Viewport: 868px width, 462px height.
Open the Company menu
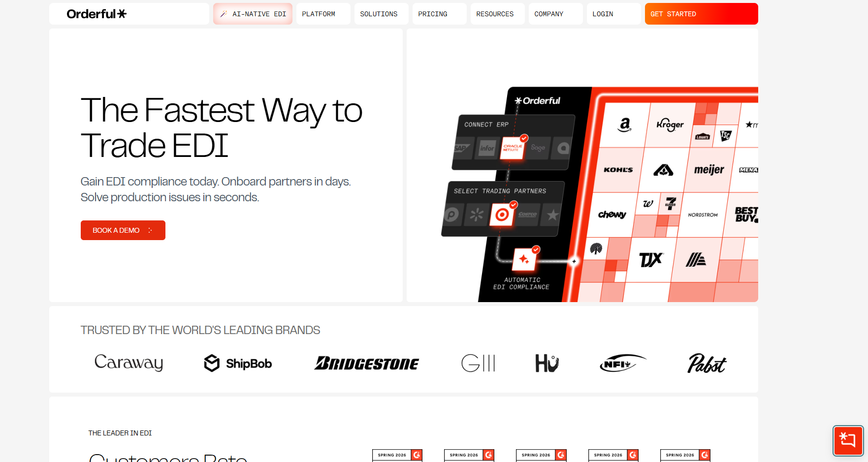pyautogui.click(x=555, y=14)
